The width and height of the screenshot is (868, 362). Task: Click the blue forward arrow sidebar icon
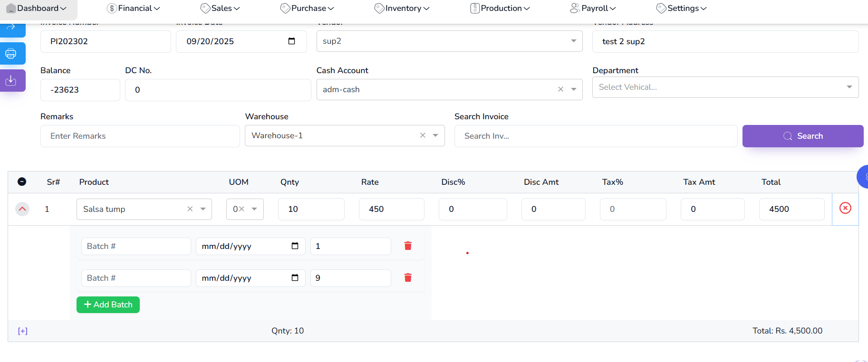(11, 28)
